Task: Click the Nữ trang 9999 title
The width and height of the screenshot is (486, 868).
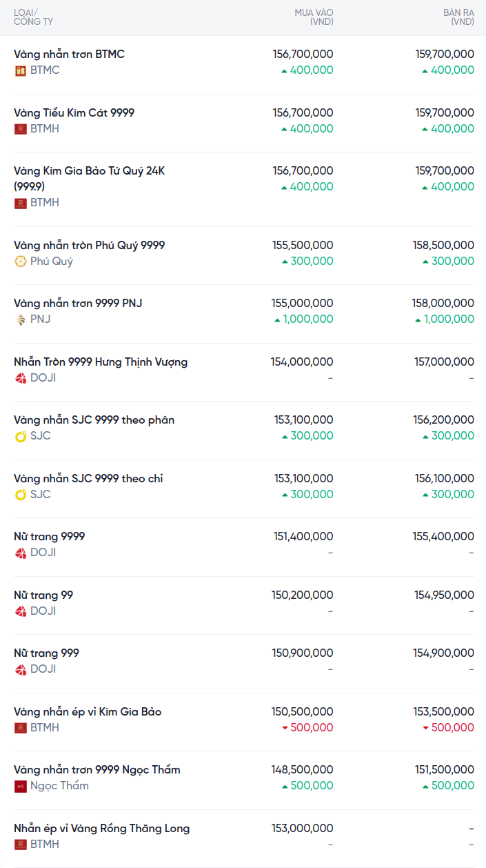Action: [x=50, y=536]
